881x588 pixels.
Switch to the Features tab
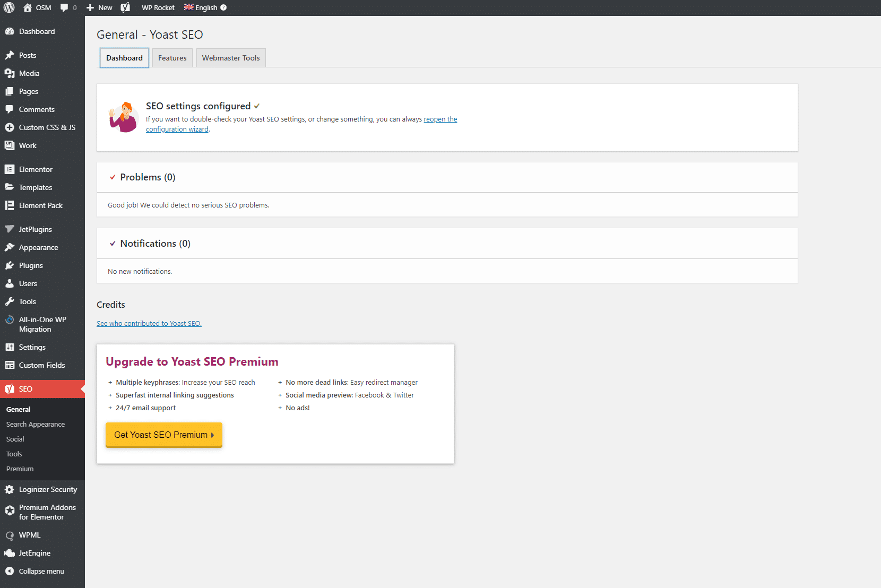pyautogui.click(x=172, y=57)
